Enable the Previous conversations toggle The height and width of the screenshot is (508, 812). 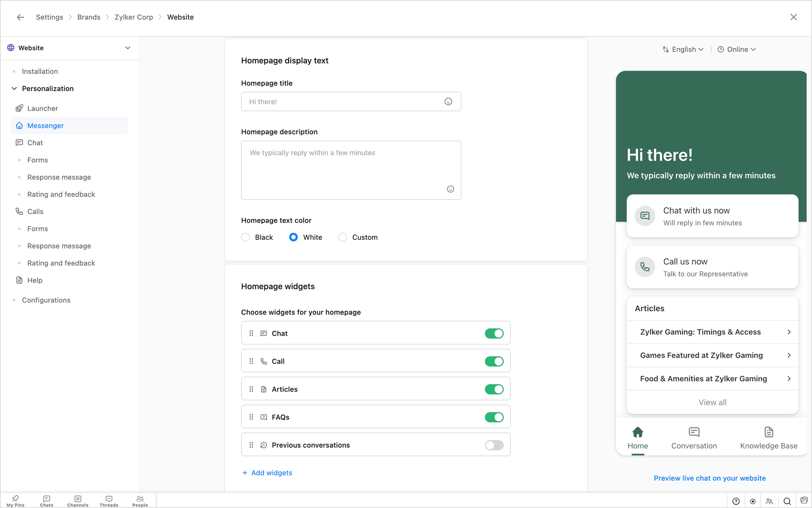pos(494,445)
